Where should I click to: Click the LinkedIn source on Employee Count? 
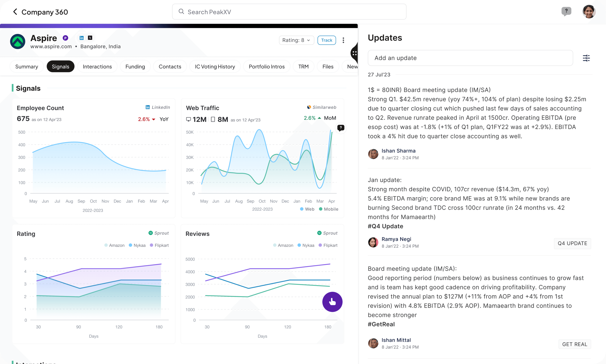coord(158,107)
